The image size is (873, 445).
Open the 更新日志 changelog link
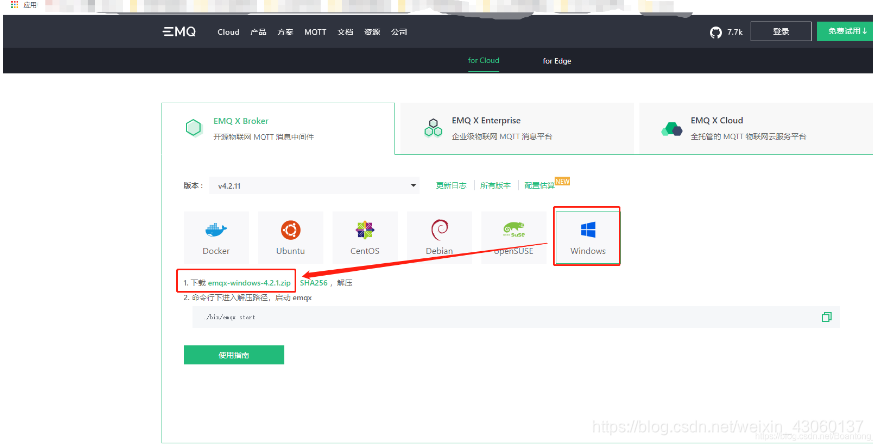tap(451, 185)
